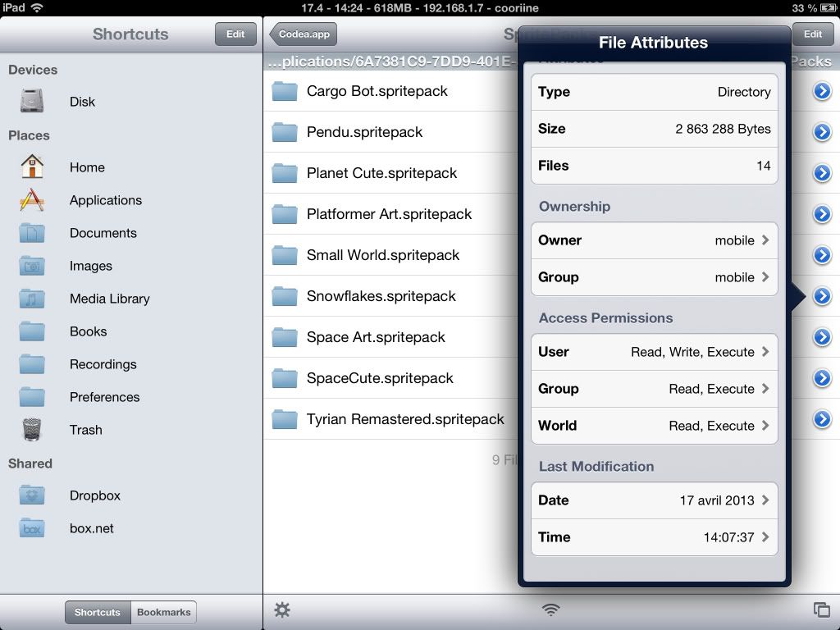Go back to Codea.app folder
This screenshot has height=630, width=840.
click(x=304, y=34)
